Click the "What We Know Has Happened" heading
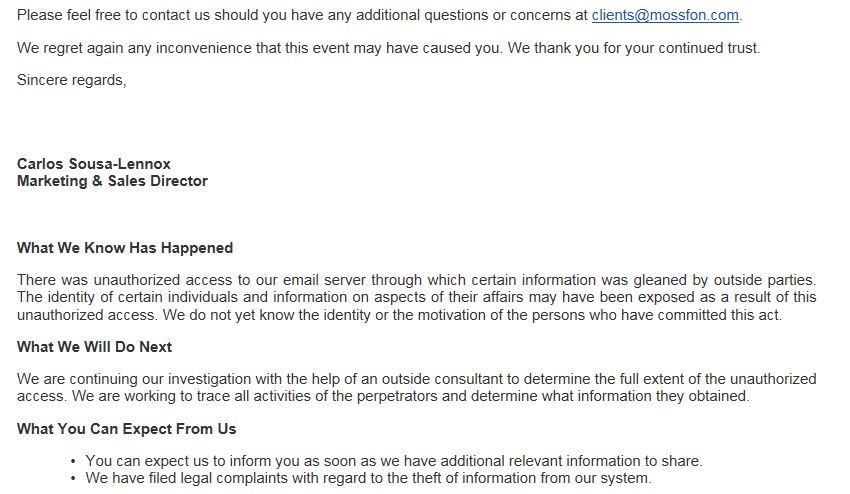This screenshot has width=850, height=494. (125, 248)
